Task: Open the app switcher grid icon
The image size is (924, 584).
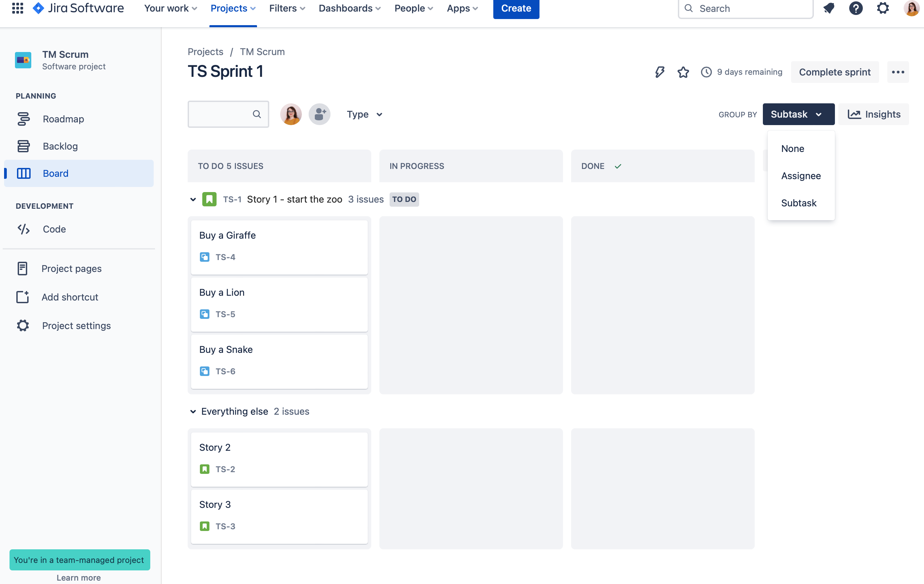Action: point(18,8)
